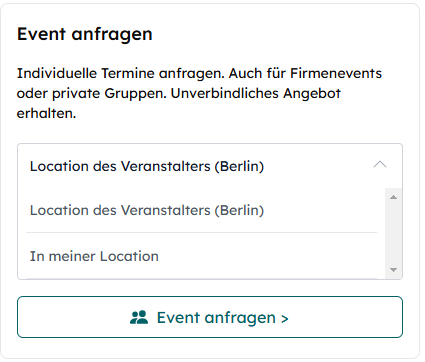Viewport: 425px width, 362px height.
Task: Click the scrollbar down arrow in the list
Action: click(393, 270)
